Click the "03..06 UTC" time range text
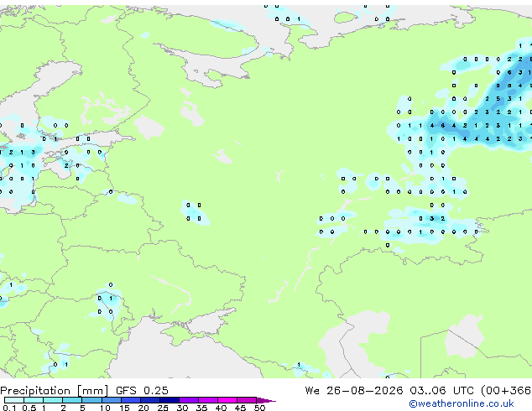Image resolution: width=532 pixels, height=411 pixels. point(441,391)
